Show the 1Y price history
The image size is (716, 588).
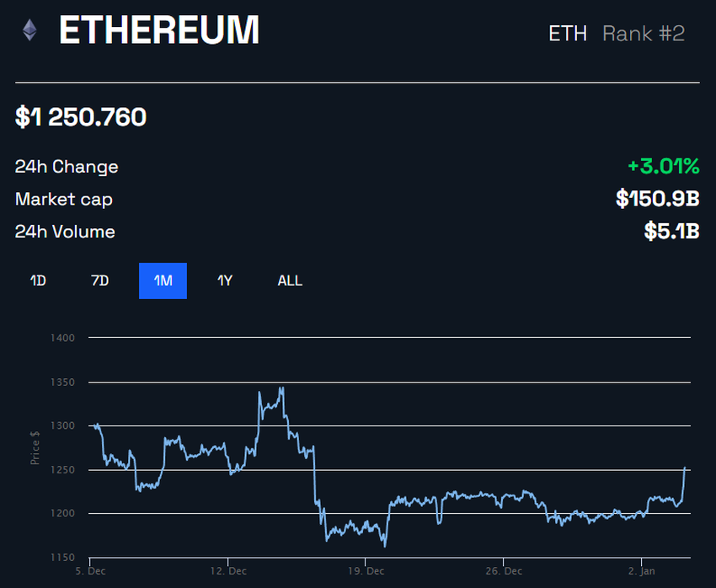click(225, 281)
